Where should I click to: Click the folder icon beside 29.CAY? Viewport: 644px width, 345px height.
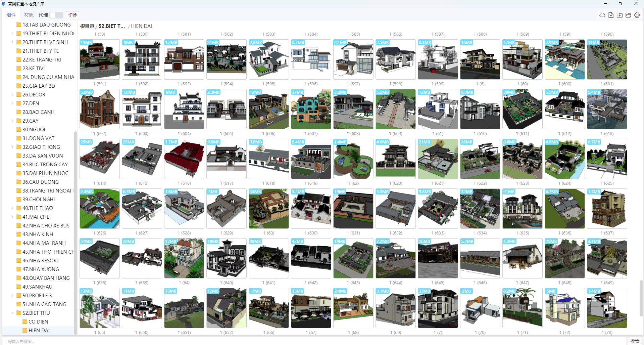[x=19, y=121]
